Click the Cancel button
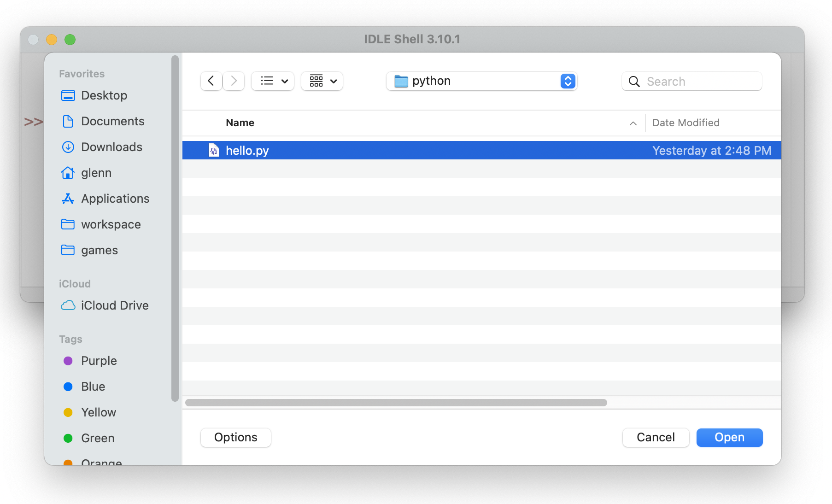This screenshot has width=832, height=504. pos(656,437)
